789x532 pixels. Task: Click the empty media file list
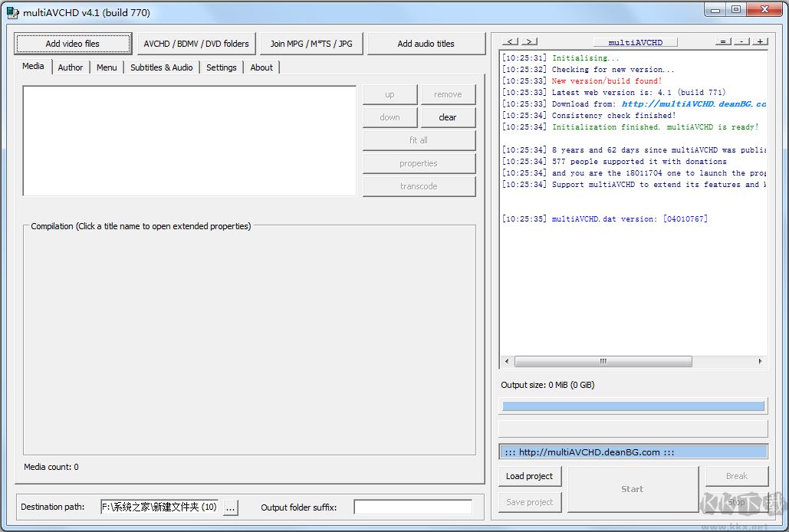tap(189, 141)
